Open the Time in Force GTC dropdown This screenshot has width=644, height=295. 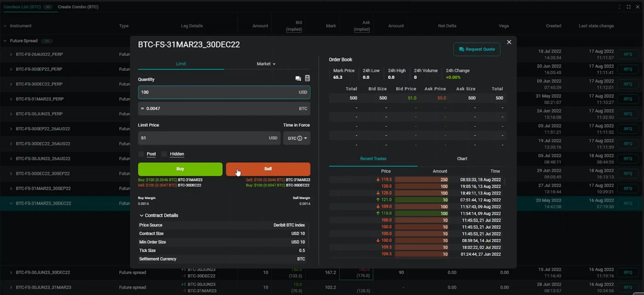297,138
